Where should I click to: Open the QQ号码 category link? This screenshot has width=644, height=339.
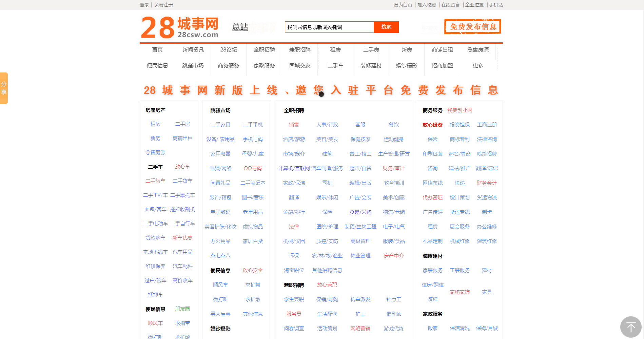253,168
